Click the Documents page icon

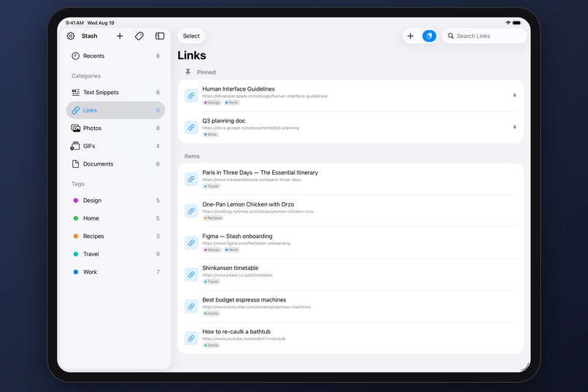tap(75, 164)
